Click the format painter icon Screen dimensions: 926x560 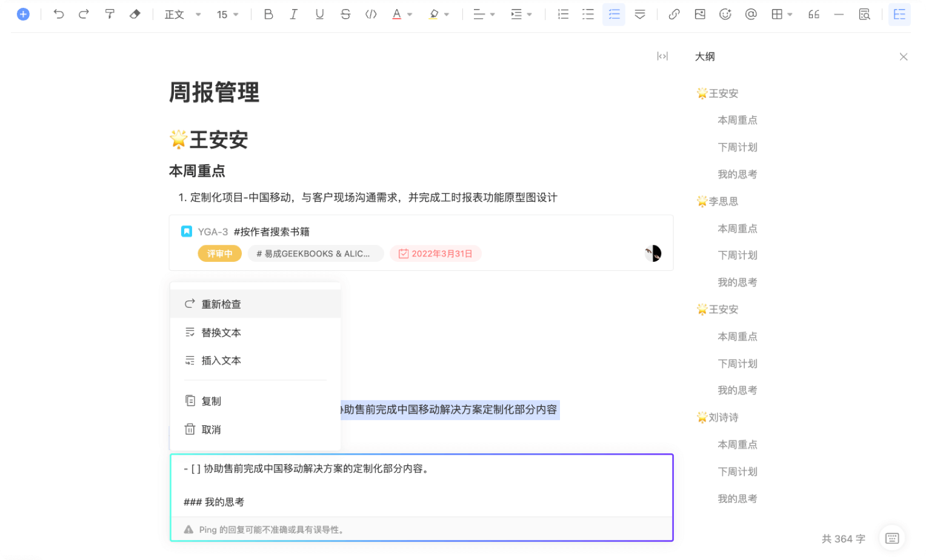point(110,14)
